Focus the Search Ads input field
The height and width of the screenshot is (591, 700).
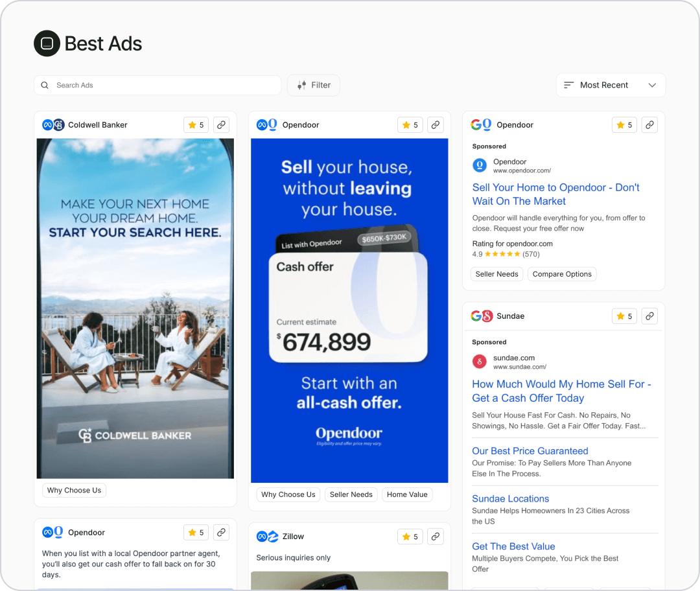157,86
